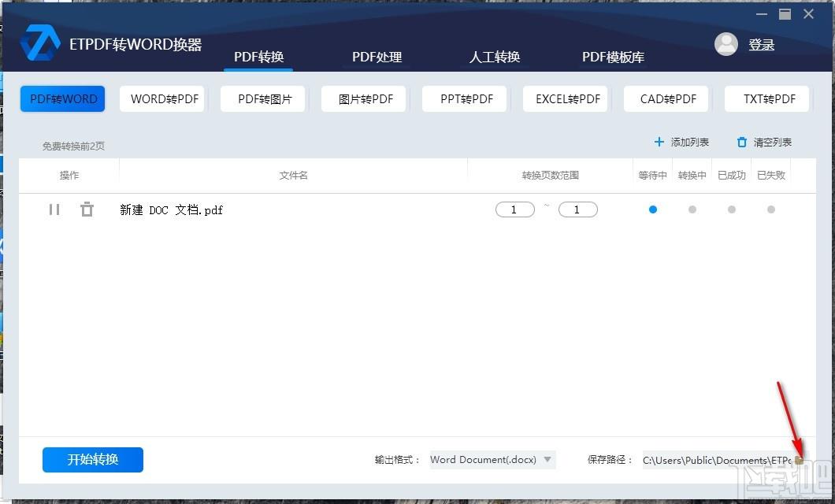Close the ETPDF window
Image resolution: width=835 pixels, height=504 pixels.
[808, 14]
